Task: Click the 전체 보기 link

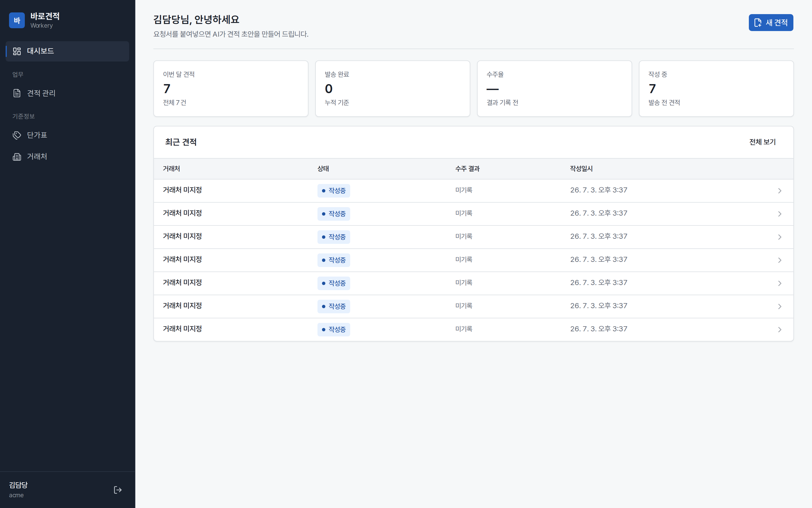Action: click(762, 142)
